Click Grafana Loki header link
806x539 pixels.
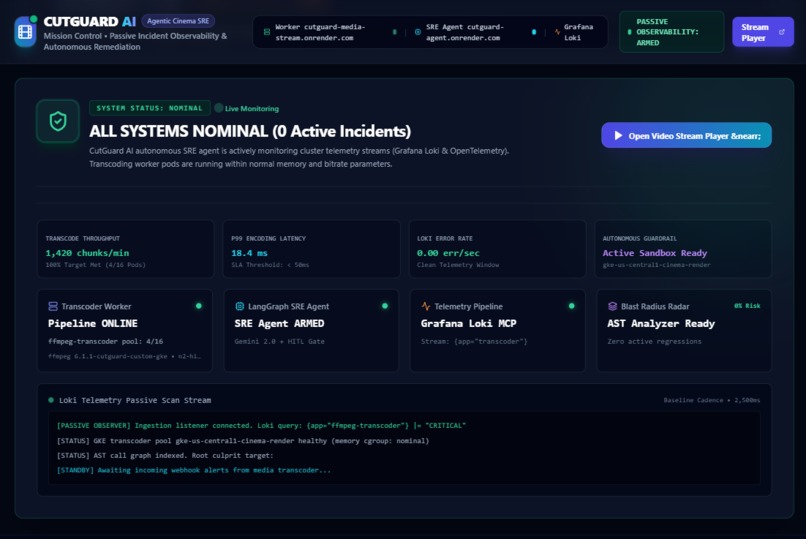578,32
